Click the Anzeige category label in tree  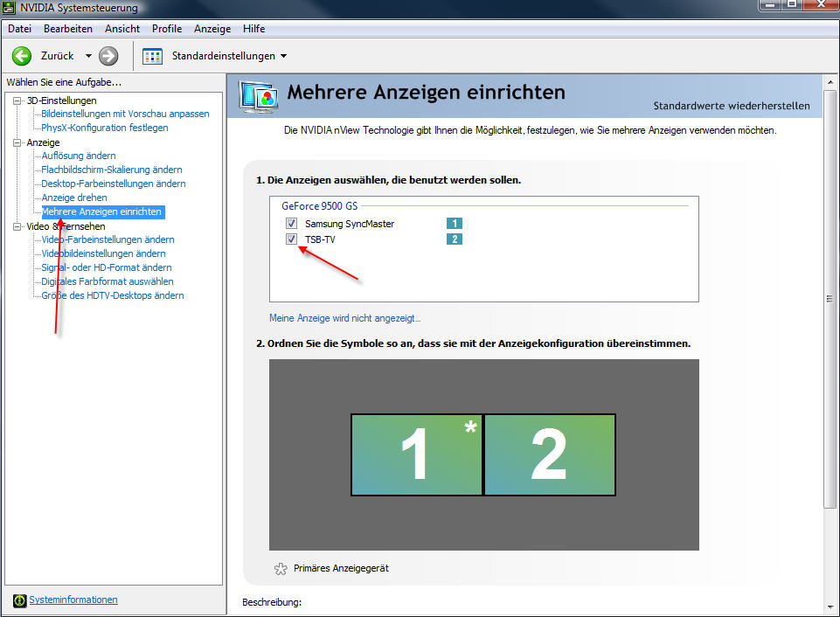(44, 142)
